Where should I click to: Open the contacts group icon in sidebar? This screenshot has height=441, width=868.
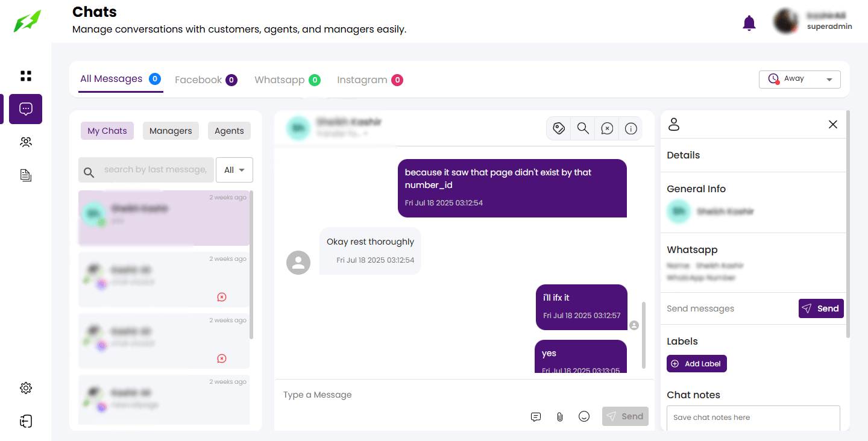(26, 142)
